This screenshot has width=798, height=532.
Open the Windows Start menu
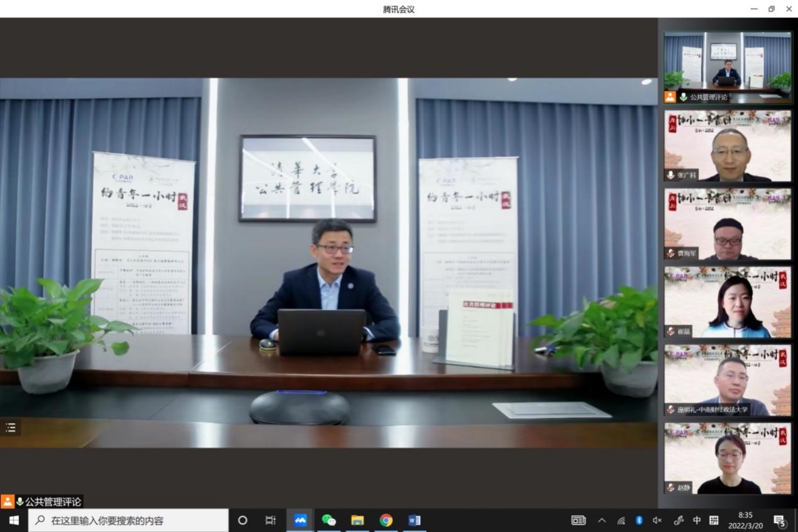click(x=14, y=520)
